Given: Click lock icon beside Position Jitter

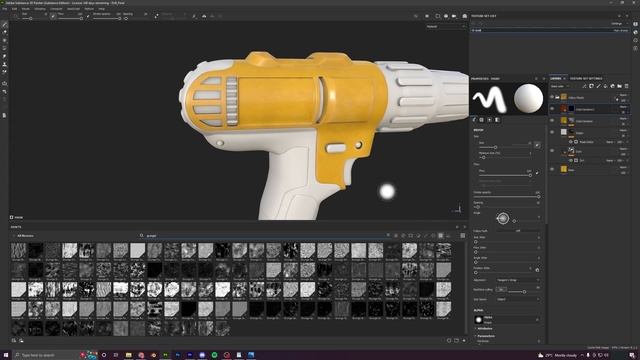Looking at the screenshot, I should [x=537, y=269].
